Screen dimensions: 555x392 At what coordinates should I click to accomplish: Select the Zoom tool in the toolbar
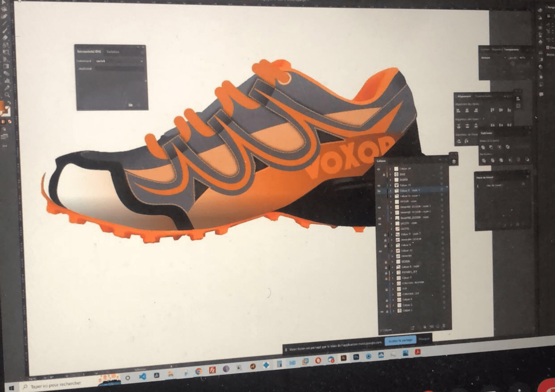point(7,95)
